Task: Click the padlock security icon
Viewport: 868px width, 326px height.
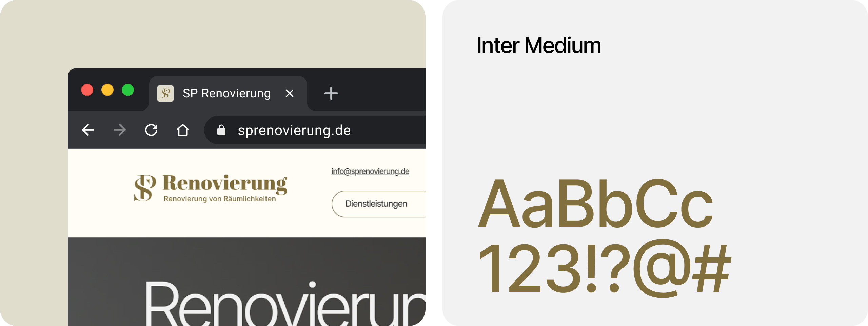Action: tap(221, 130)
